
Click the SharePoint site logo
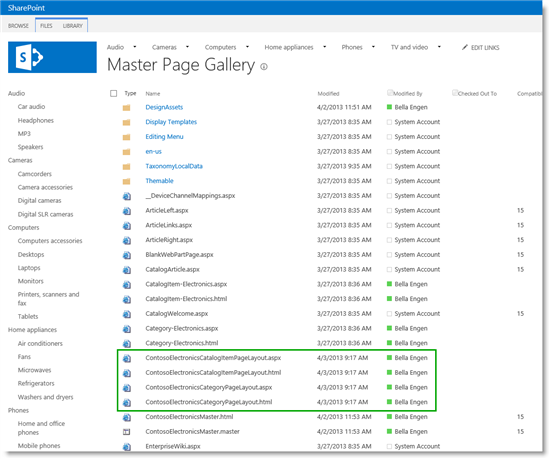(x=52, y=57)
